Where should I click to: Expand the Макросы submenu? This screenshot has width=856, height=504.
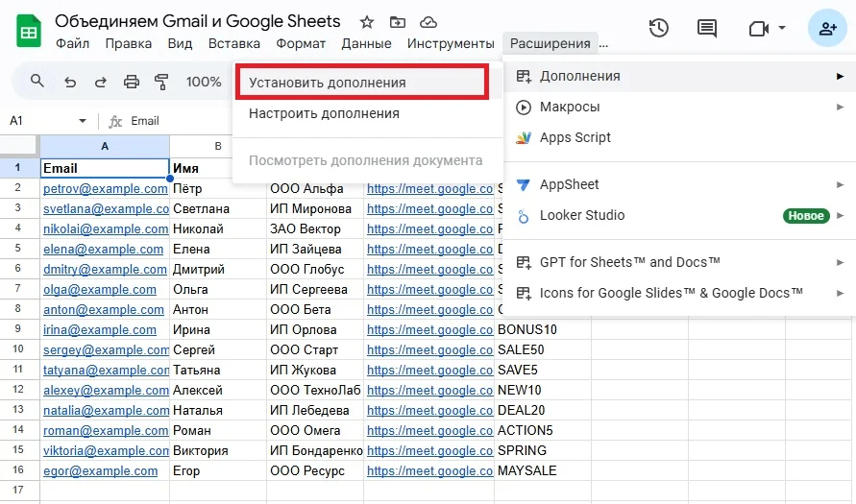pyautogui.click(x=840, y=107)
